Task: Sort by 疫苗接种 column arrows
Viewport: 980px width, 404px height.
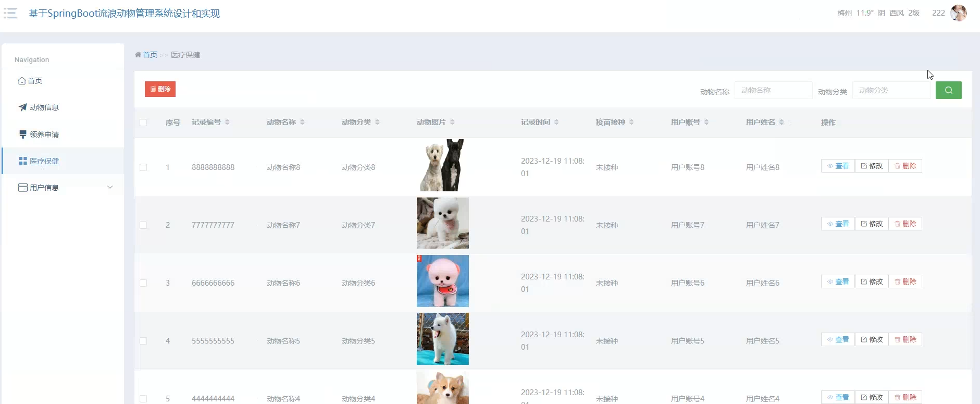Action: click(631, 122)
